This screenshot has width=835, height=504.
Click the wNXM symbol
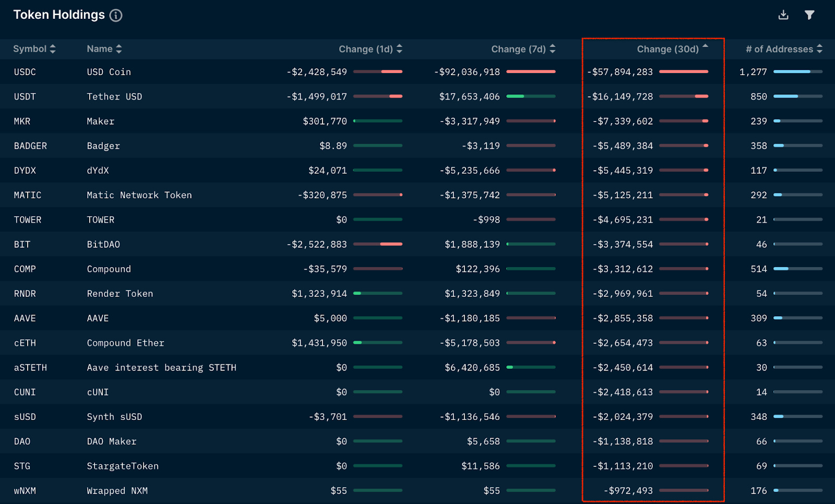(x=25, y=490)
